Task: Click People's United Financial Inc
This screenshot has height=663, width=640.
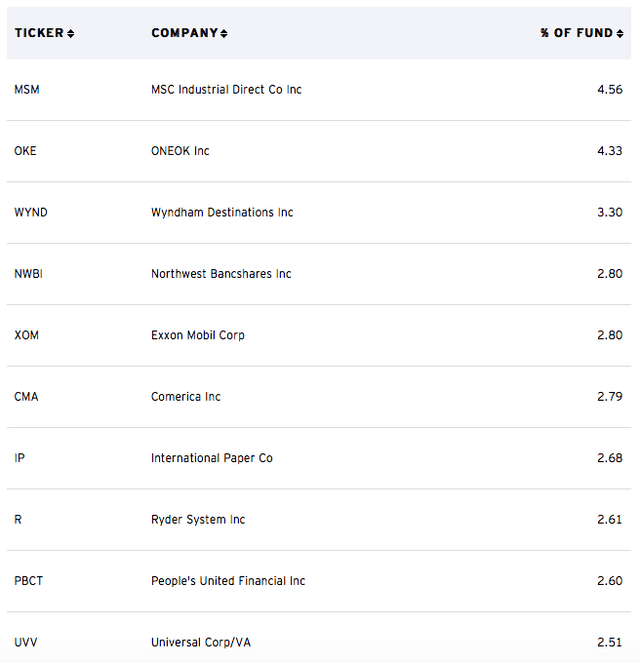Action: tap(228, 581)
